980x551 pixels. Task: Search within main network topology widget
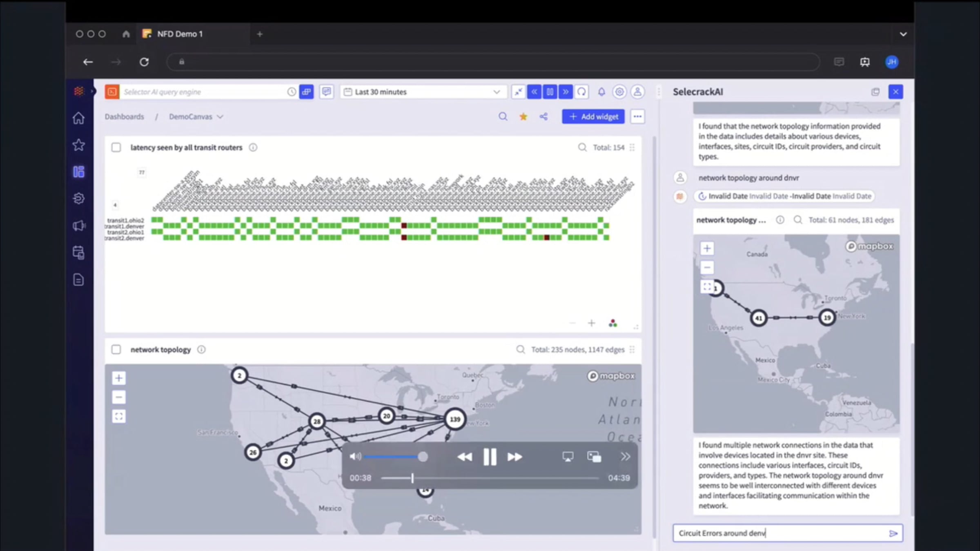(x=521, y=349)
